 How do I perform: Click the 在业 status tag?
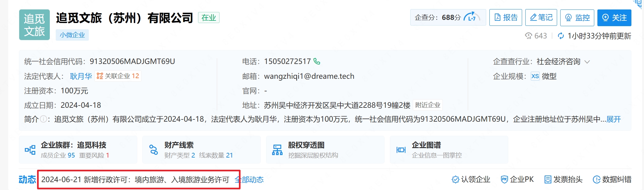pos(208,18)
